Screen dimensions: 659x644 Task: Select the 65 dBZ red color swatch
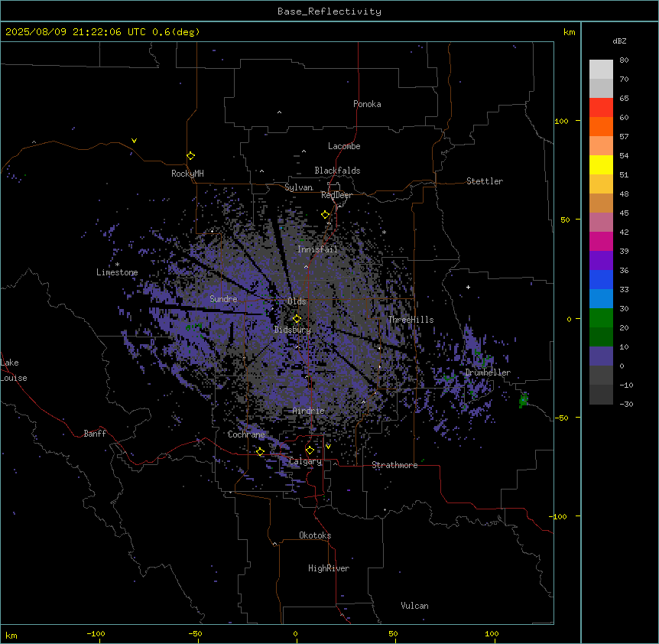(601, 108)
